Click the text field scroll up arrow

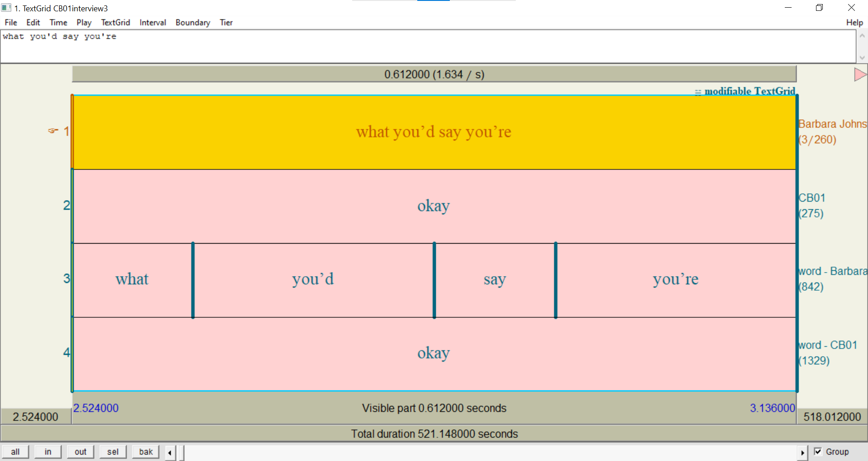coord(862,36)
